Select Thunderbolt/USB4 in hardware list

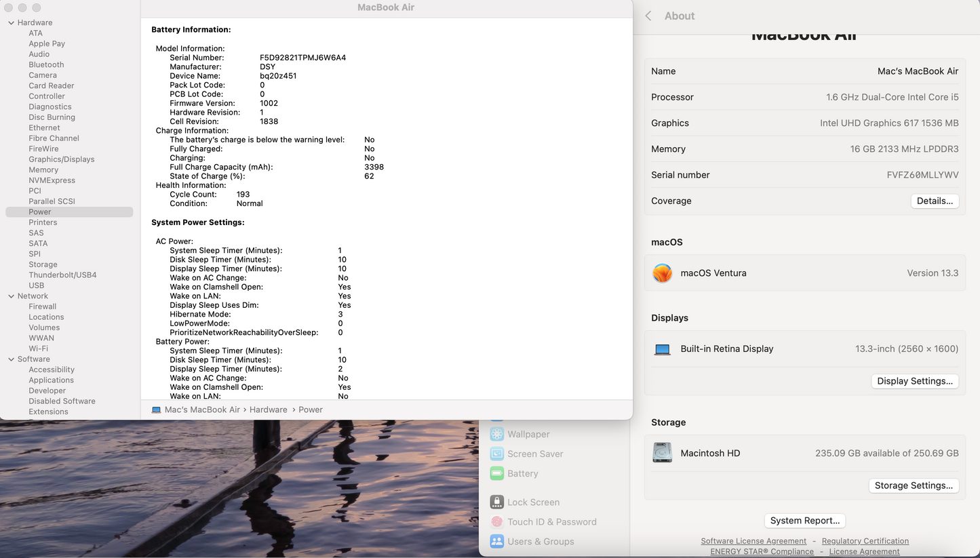tap(62, 275)
